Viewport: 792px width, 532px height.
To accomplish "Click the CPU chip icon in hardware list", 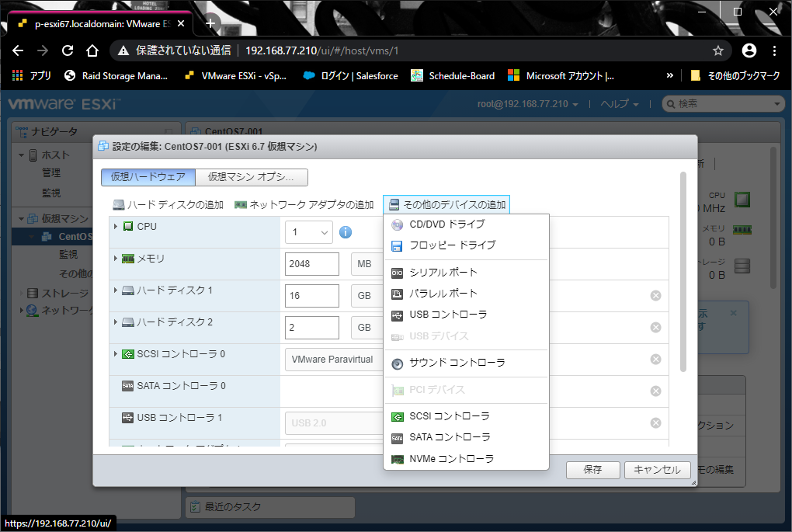I will (128, 226).
